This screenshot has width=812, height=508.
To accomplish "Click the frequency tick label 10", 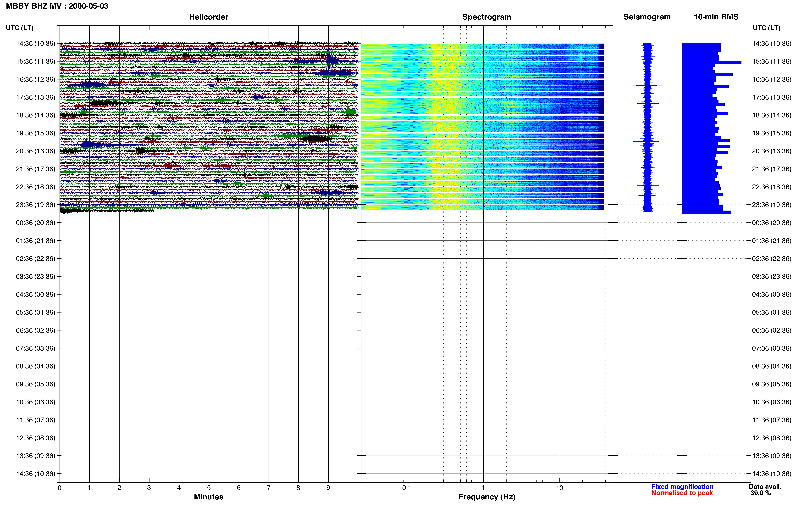I will coord(559,488).
